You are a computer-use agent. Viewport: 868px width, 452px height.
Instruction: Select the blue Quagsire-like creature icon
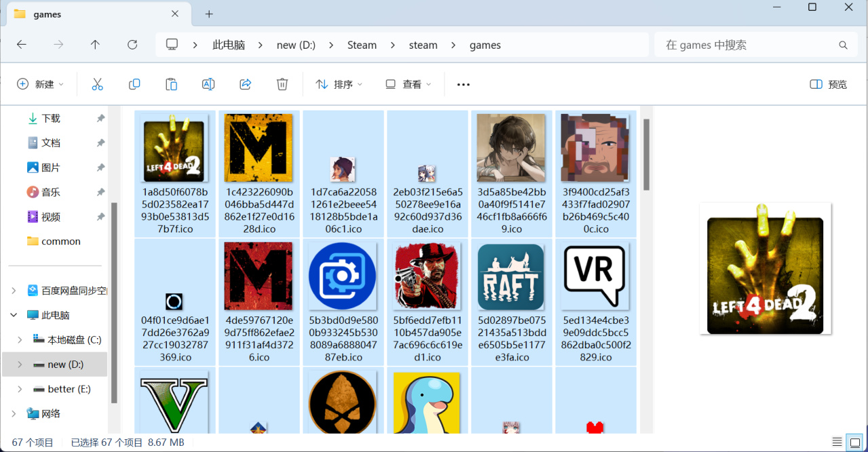coord(427,401)
